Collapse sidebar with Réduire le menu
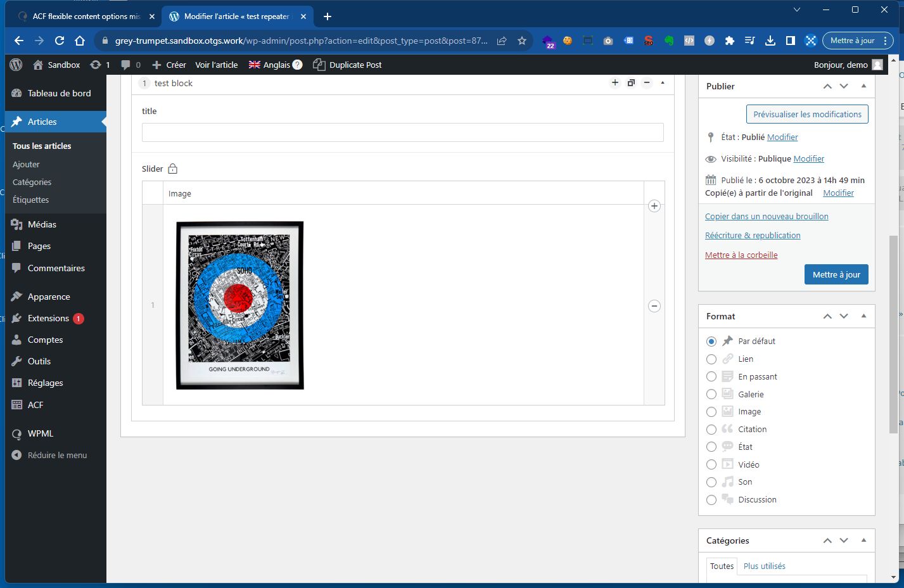 (x=56, y=455)
